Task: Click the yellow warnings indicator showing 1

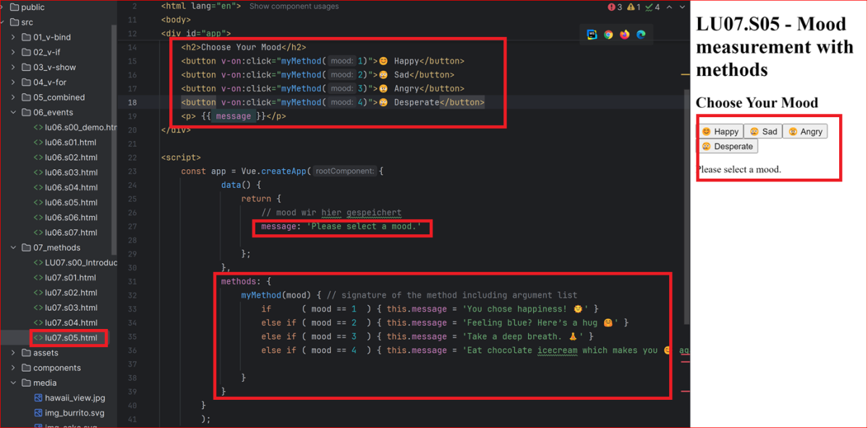Action: coord(634,7)
